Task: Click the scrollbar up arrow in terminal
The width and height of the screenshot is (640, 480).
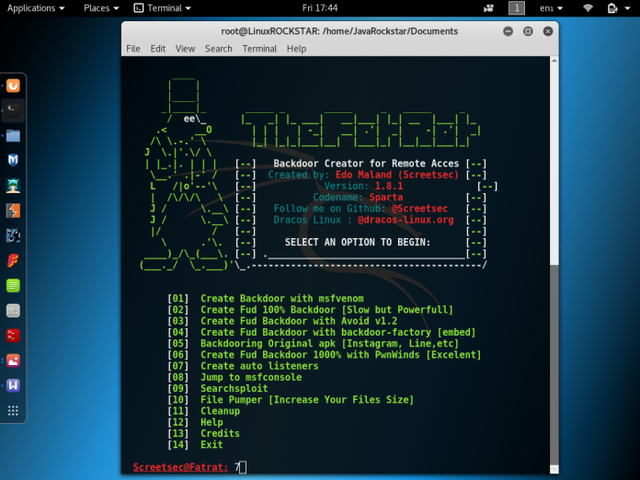Action: 554,61
